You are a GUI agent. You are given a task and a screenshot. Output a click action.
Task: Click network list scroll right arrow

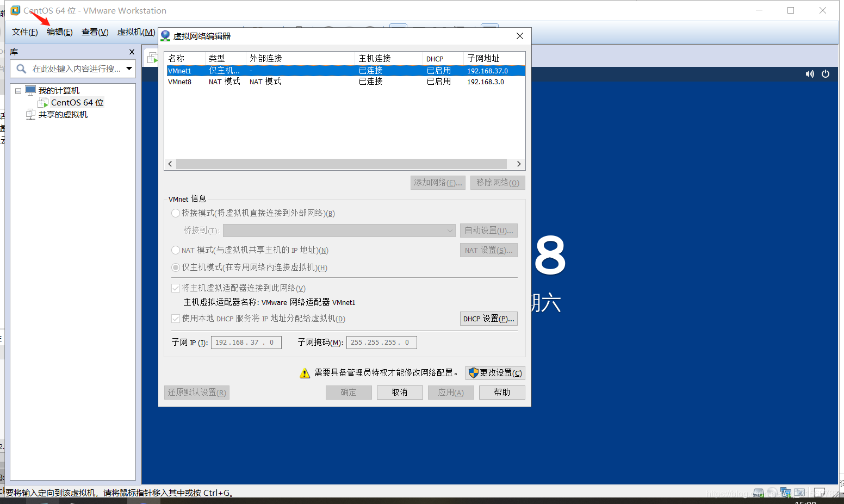click(519, 164)
